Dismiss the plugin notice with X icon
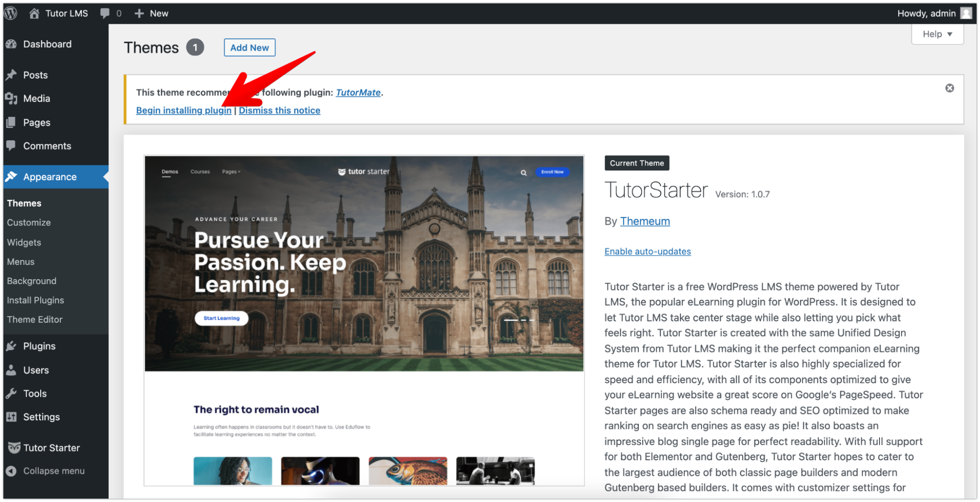Screen dimensions: 980x502 (950, 88)
